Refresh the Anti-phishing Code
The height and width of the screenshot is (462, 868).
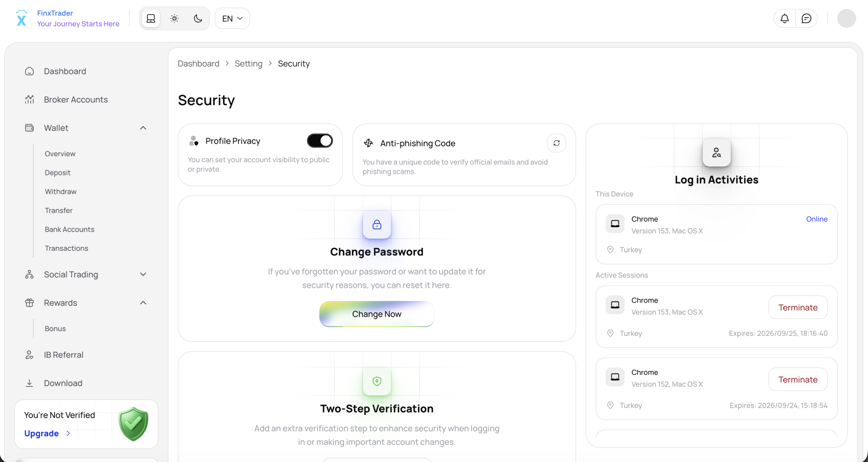pyautogui.click(x=556, y=143)
